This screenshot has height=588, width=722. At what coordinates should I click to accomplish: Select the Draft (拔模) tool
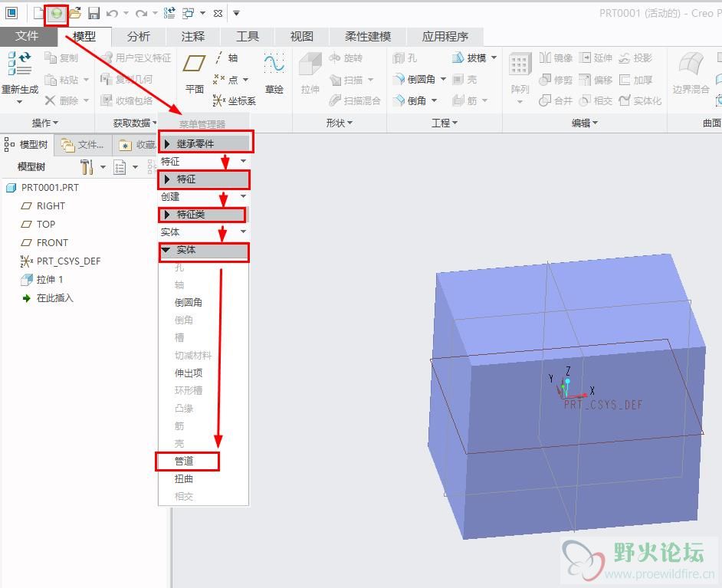click(469, 57)
